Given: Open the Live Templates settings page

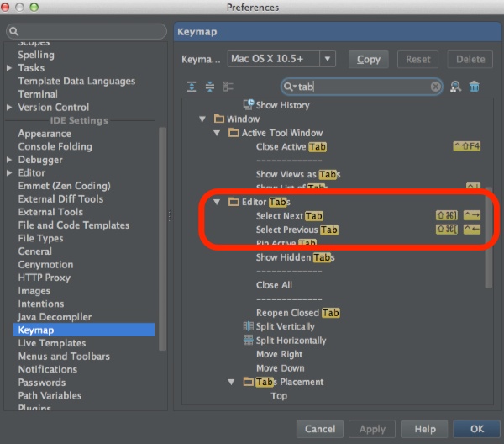Looking at the screenshot, I should click(x=52, y=343).
